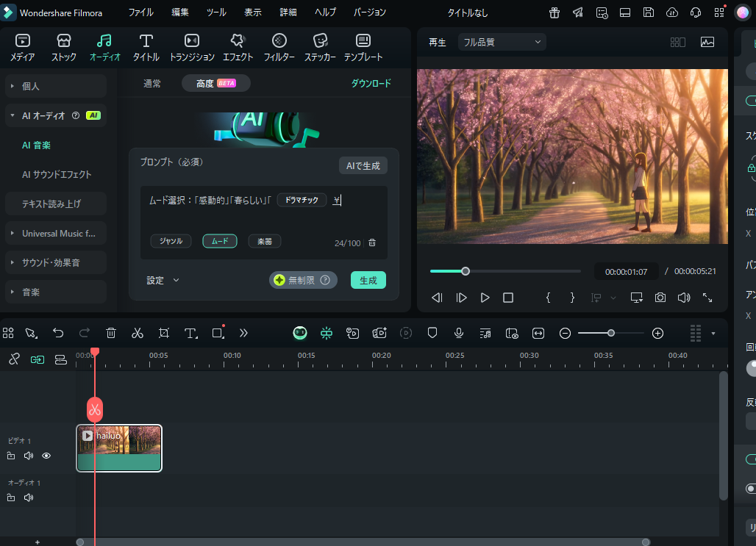756x546 pixels.
Task: Click the AIで生成 button
Action: click(x=363, y=166)
